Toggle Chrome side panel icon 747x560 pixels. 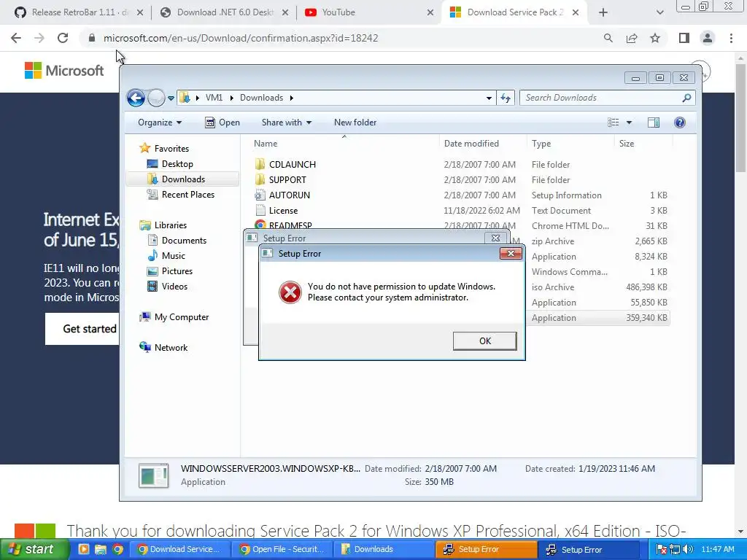684,38
